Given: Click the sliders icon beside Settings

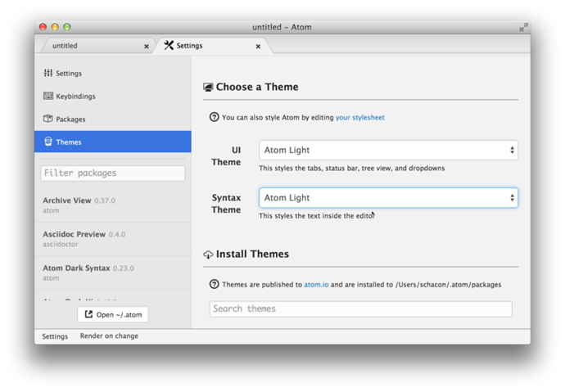Looking at the screenshot, I should tap(48, 74).
